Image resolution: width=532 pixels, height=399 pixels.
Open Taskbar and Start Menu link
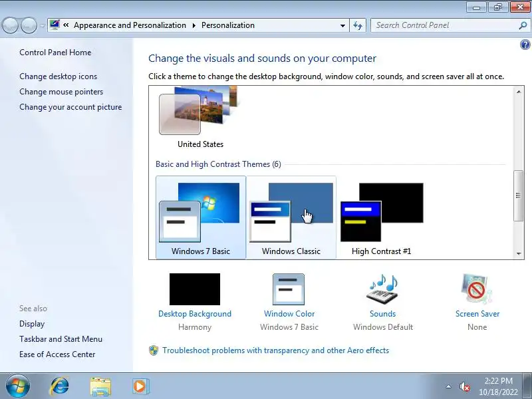[61, 339]
